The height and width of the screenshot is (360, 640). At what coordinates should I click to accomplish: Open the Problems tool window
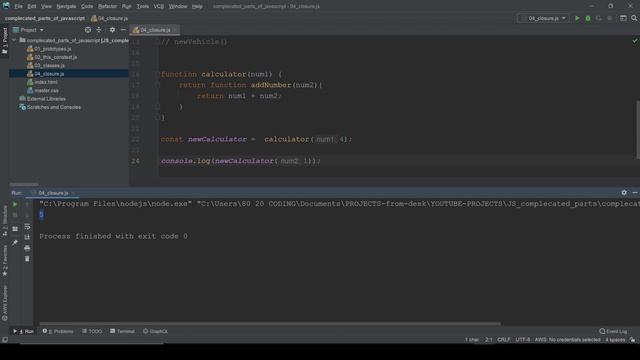tap(58, 331)
